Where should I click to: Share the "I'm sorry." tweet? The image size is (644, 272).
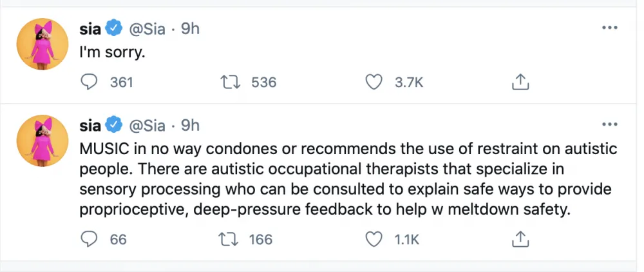coord(520,83)
